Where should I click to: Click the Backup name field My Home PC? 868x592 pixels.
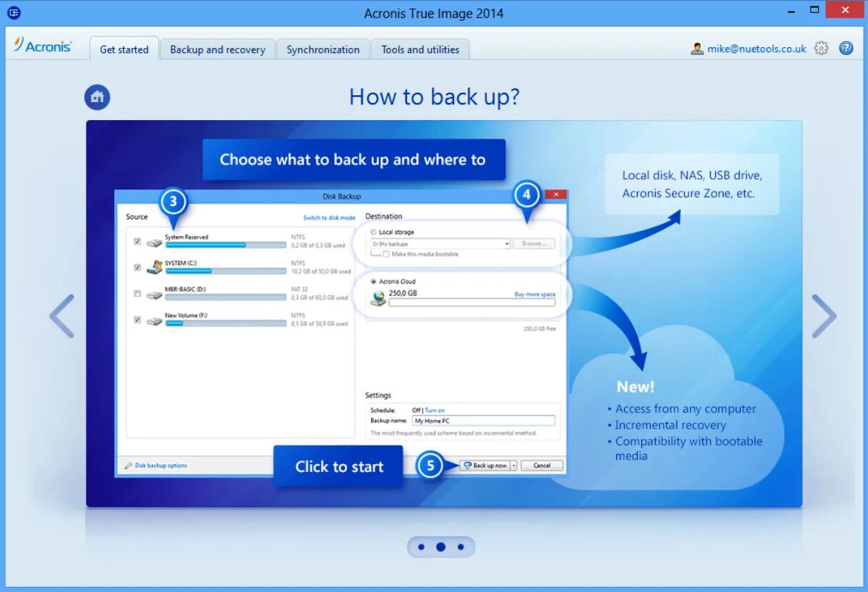point(484,421)
